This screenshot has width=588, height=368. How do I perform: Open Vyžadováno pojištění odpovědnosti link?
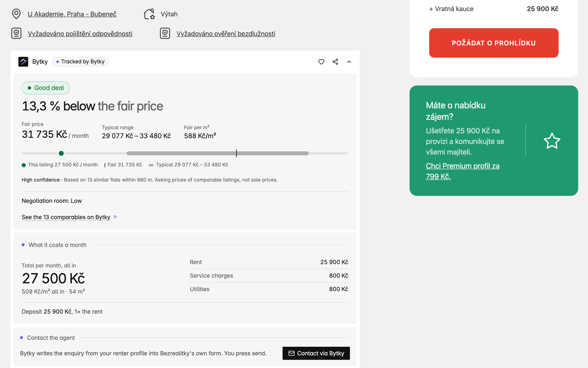pyautogui.click(x=80, y=34)
